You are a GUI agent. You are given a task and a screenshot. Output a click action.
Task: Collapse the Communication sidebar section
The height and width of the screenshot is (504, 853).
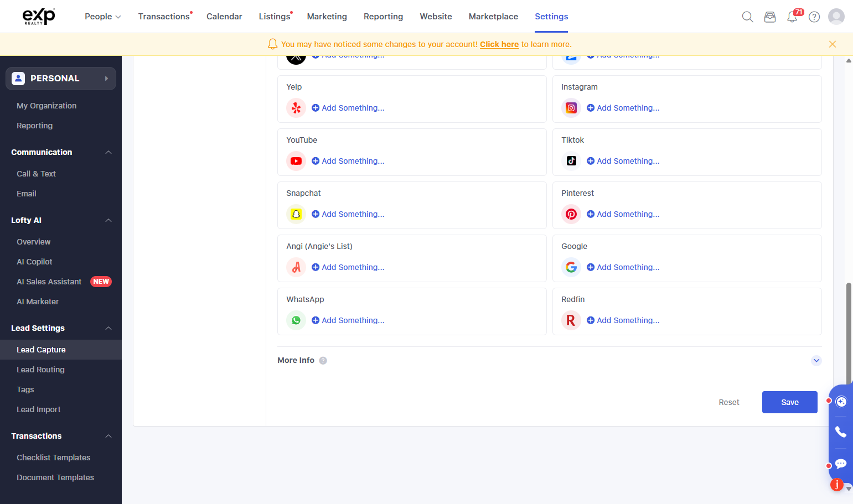[108, 152]
